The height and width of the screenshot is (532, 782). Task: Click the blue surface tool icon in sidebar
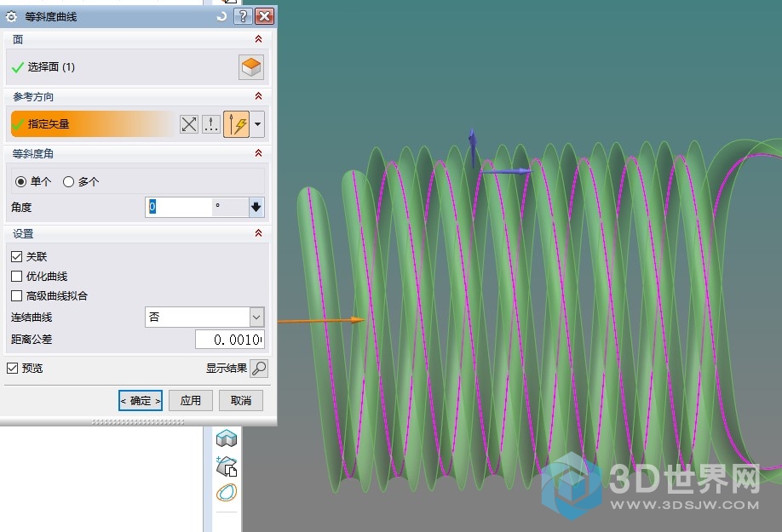(x=227, y=438)
